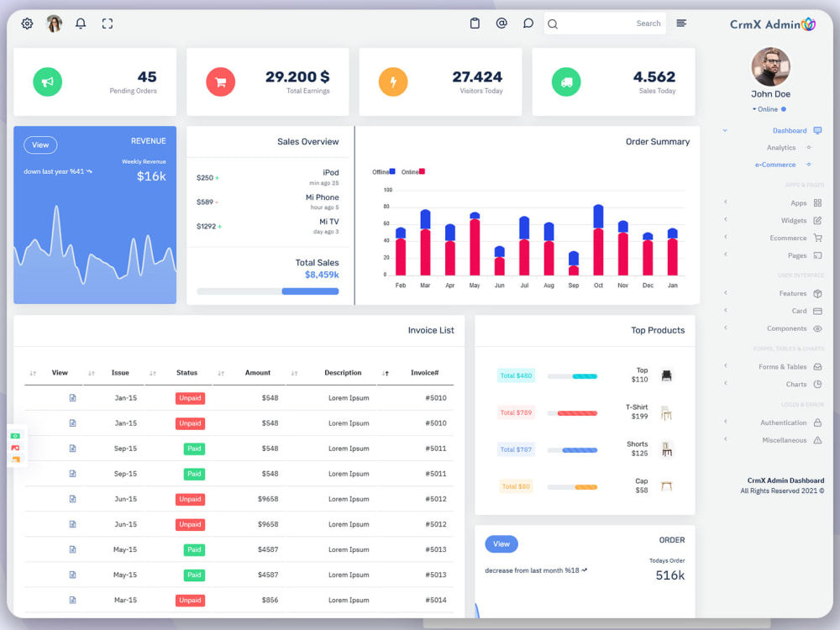Select Dashboard in the sidebar menu
The height and width of the screenshot is (630, 840).
(x=790, y=130)
